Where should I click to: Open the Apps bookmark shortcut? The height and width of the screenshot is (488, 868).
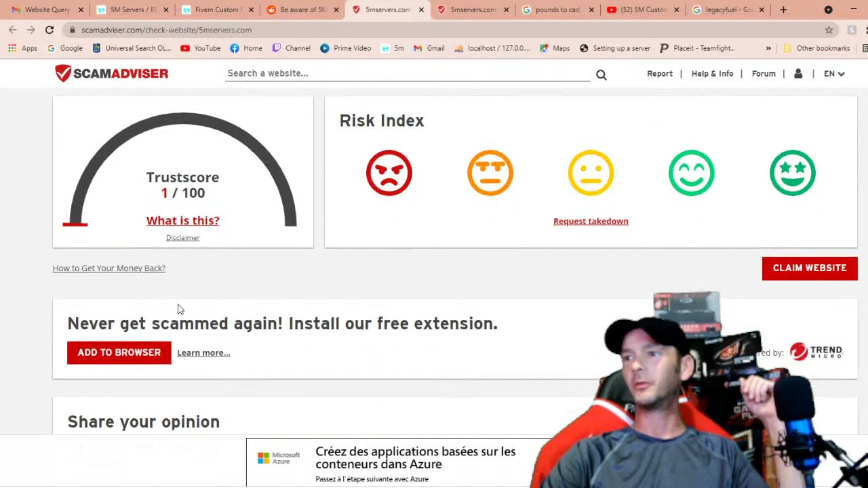pos(22,48)
